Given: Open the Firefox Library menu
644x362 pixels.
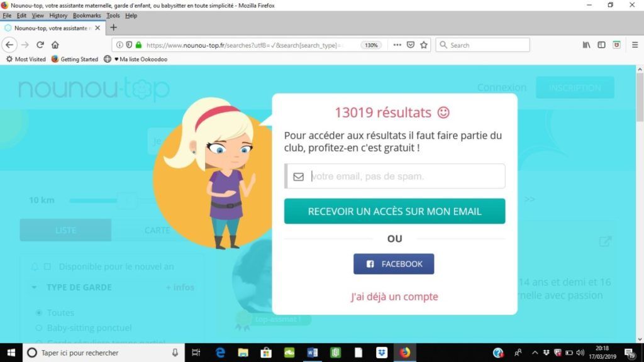Looking at the screenshot, I should (586, 45).
